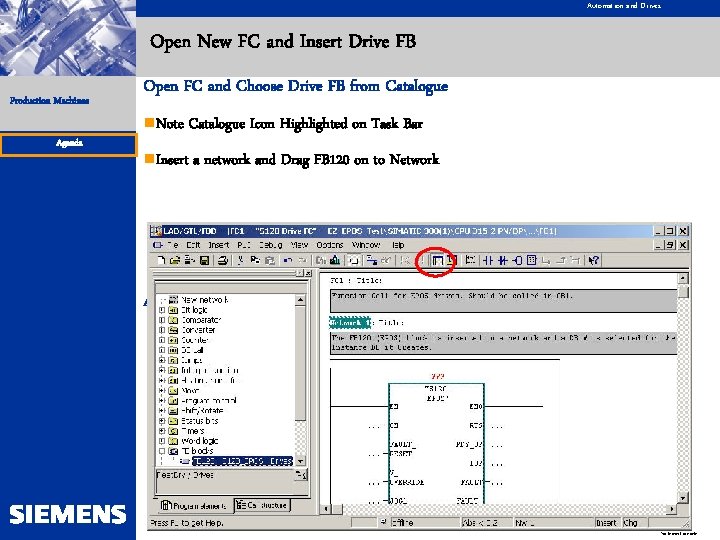
Task: Expand the Status bits folder
Action: pyautogui.click(x=162, y=421)
